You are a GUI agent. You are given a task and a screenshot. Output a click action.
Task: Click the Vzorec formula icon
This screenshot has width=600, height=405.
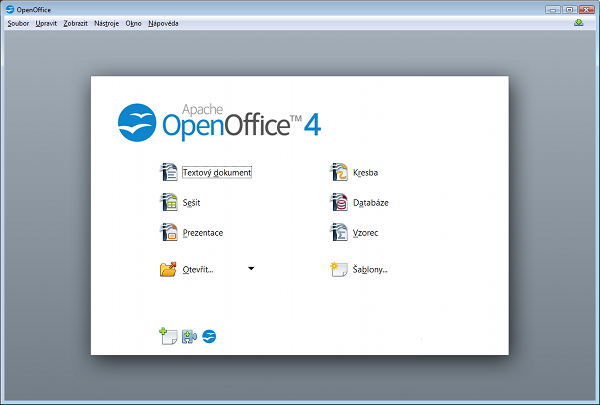tap(339, 232)
